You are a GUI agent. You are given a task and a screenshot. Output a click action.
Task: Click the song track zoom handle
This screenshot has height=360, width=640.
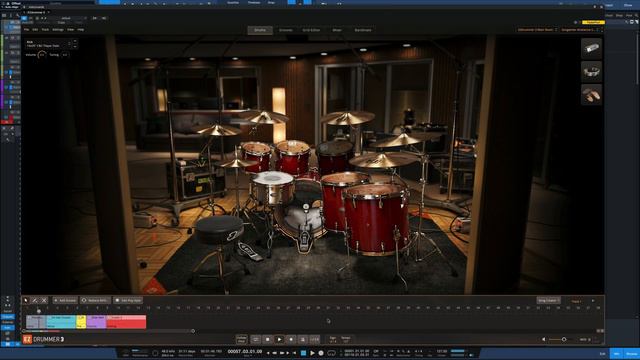tap(193, 331)
